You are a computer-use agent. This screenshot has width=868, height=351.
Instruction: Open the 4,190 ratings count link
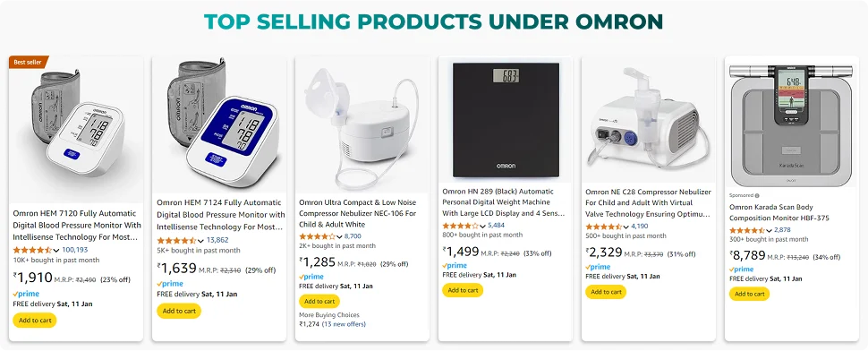[640, 226]
